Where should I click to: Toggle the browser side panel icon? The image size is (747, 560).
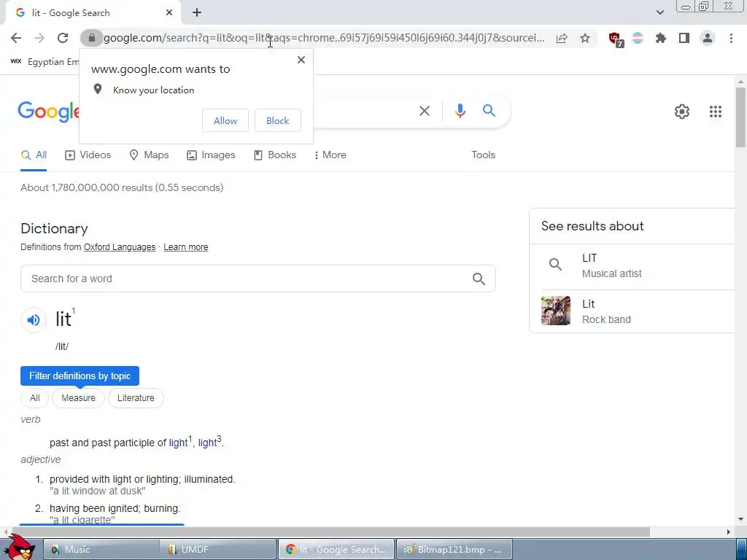(684, 38)
